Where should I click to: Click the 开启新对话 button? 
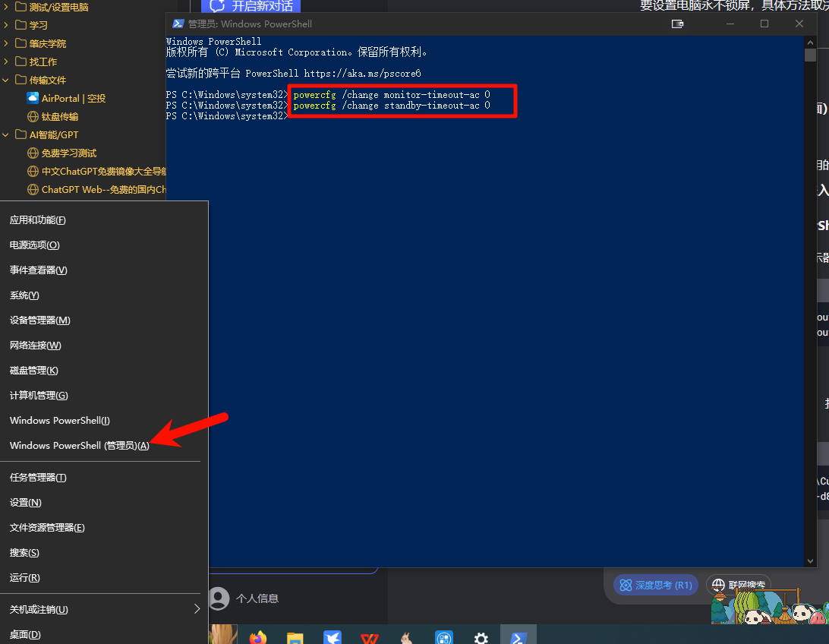click(251, 6)
